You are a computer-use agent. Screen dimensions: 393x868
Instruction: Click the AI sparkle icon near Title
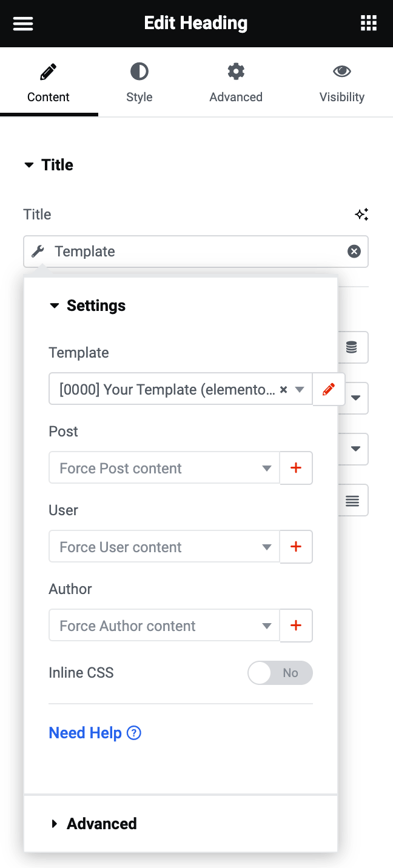361,214
